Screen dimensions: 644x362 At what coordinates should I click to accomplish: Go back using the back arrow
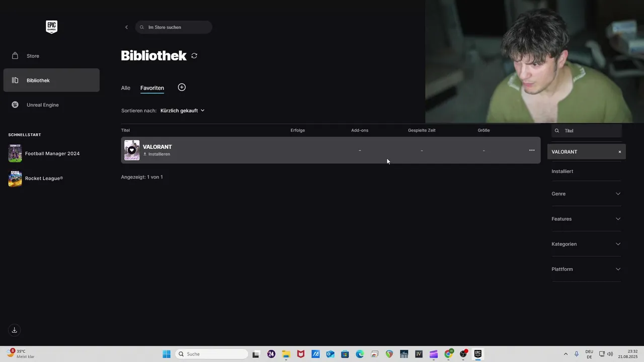tap(126, 27)
